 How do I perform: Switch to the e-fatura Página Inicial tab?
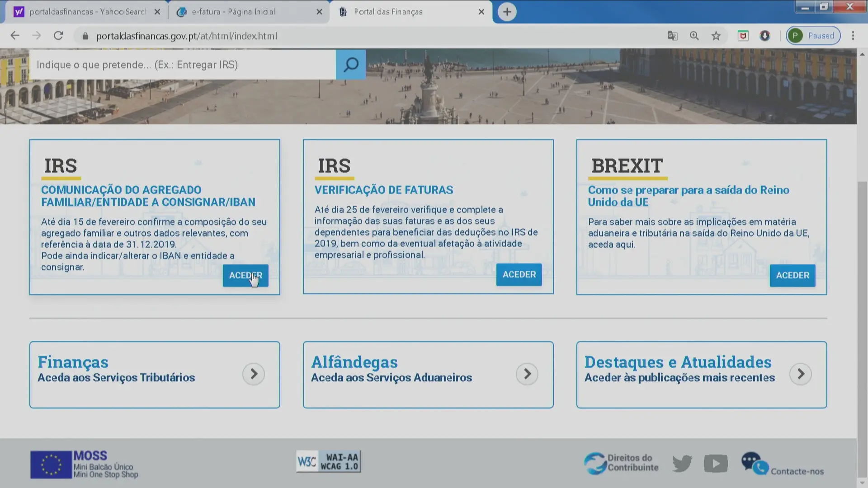(233, 12)
